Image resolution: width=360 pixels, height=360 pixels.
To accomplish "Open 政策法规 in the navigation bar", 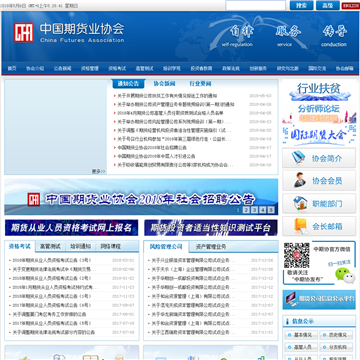I will tap(231, 68).
